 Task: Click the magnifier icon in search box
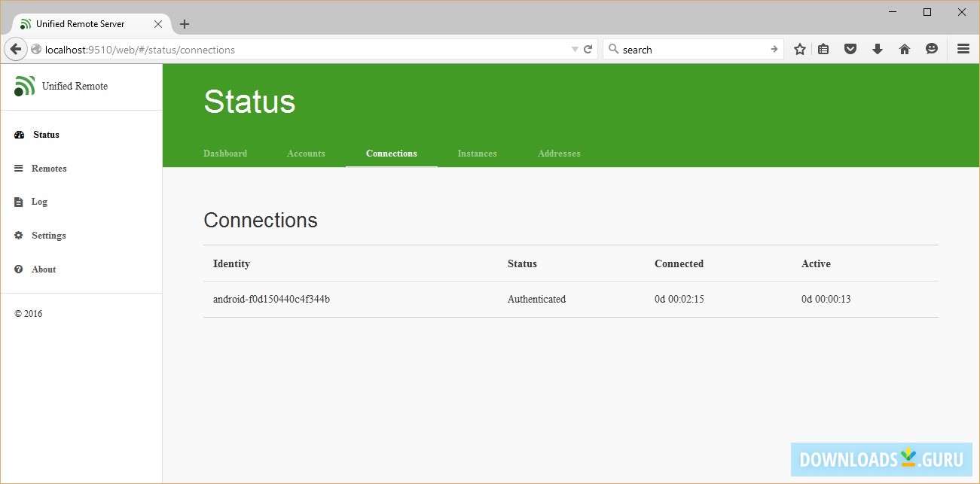coord(613,49)
